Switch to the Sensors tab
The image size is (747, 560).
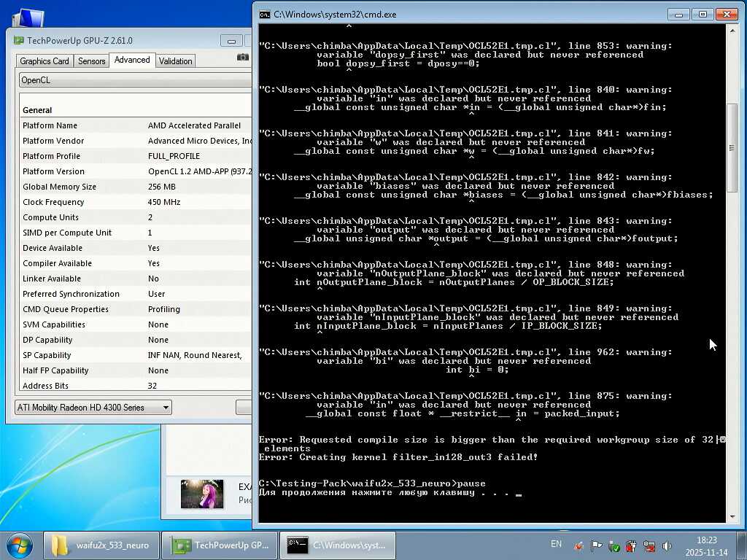(91, 61)
